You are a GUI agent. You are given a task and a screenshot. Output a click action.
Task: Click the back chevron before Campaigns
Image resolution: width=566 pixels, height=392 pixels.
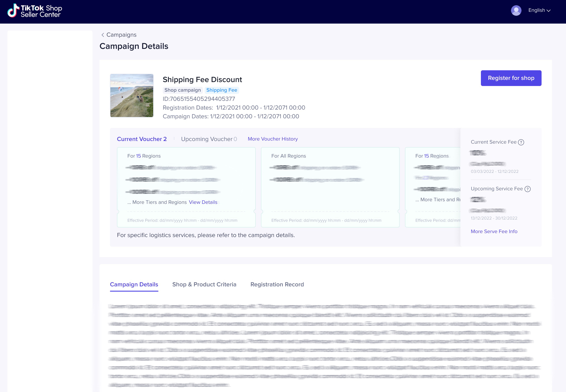pyautogui.click(x=103, y=35)
